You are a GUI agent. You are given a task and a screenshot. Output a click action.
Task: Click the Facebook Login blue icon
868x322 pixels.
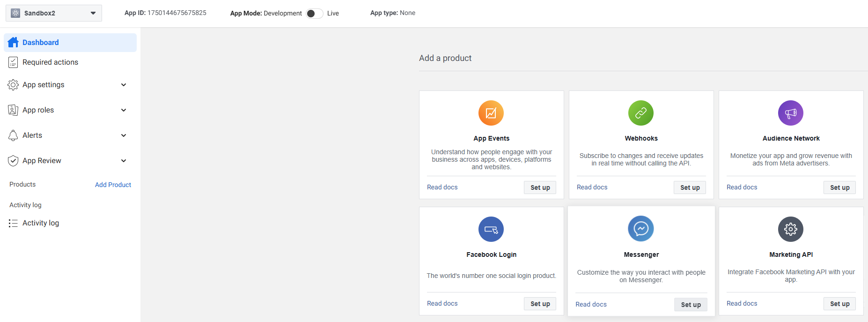tap(491, 229)
